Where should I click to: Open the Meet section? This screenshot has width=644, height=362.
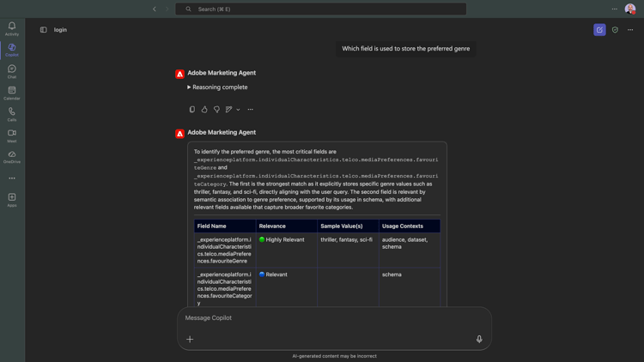click(x=12, y=136)
